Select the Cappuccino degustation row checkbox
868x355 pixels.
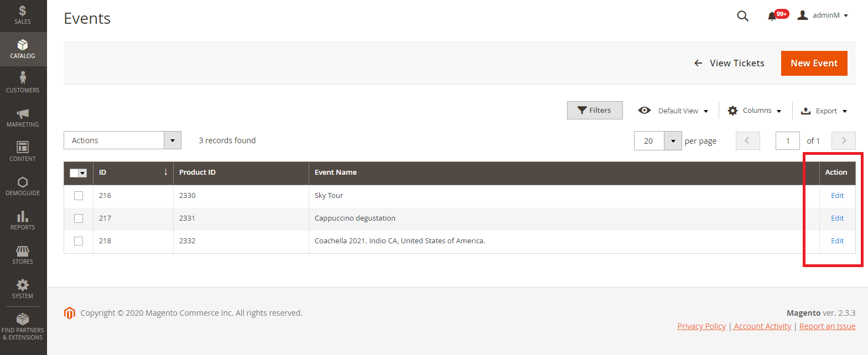[79, 218]
